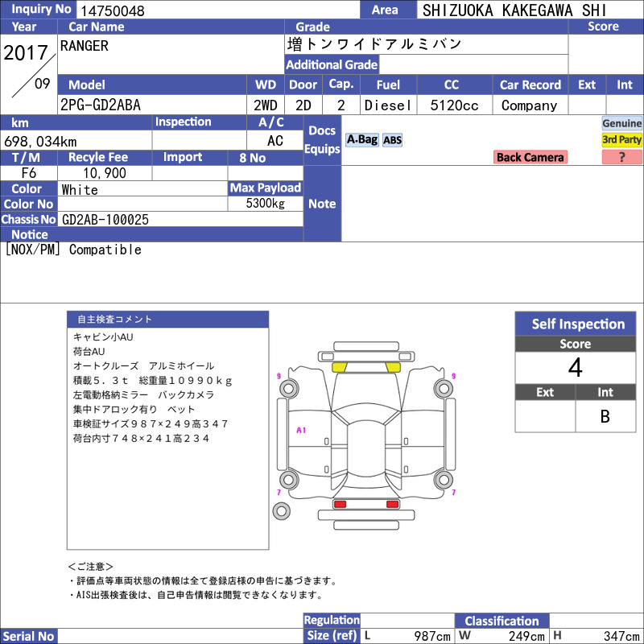Screen dimensions: 644x644
Task: Click the Genuine legend badge
Action: tap(621, 123)
